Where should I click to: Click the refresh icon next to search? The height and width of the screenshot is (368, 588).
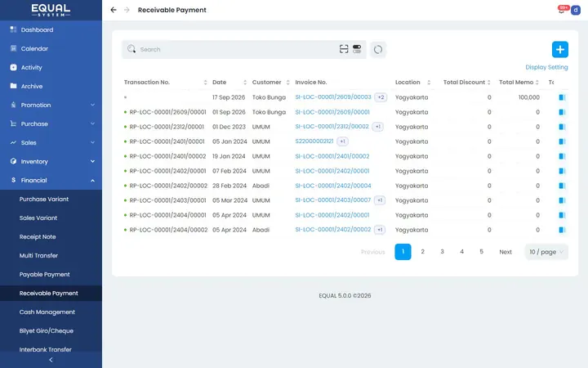tap(378, 50)
